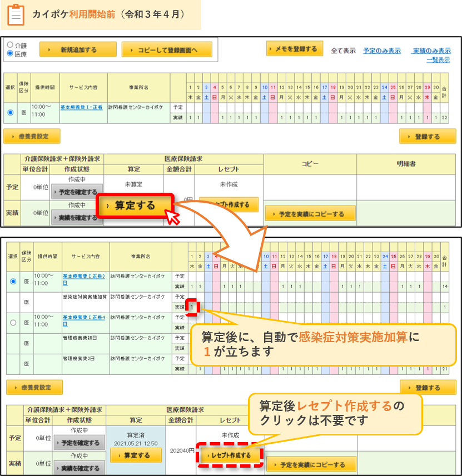Image resolution: width=462 pixels, height=476 pixels.
Task: Click the dashed-outlined レセプト作成する button
Action: 230,455
